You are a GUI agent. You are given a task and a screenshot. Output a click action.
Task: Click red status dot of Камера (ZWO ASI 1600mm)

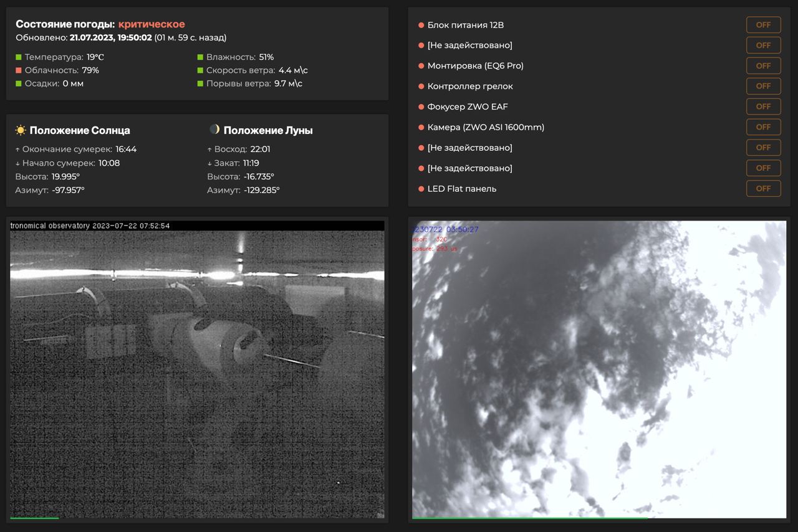[421, 127]
